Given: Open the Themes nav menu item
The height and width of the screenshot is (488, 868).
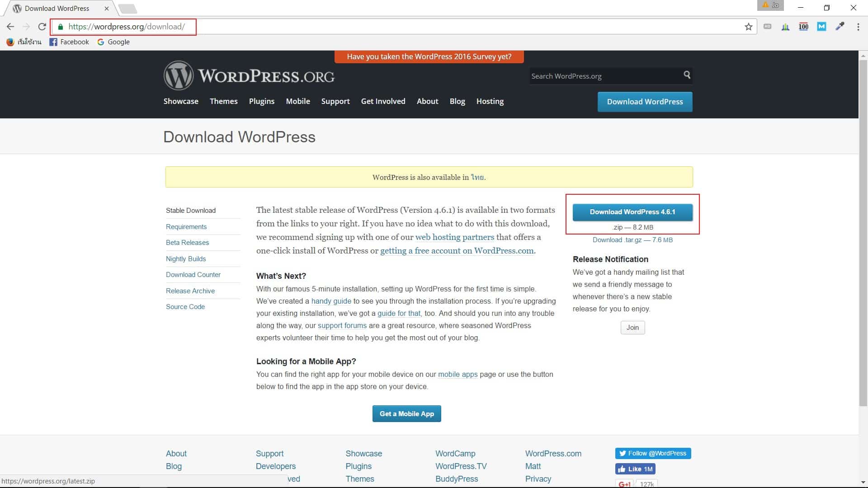Looking at the screenshot, I should click(x=223, y=101).
